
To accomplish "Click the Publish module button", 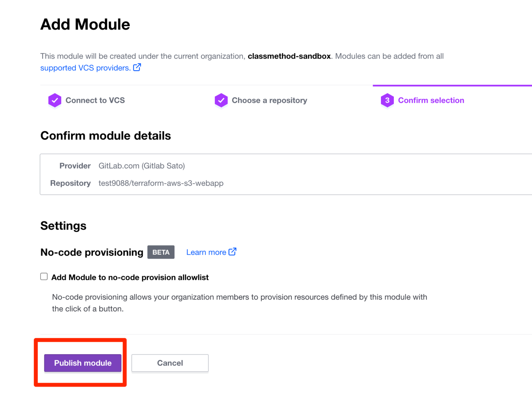I will (x=82, y=363).
